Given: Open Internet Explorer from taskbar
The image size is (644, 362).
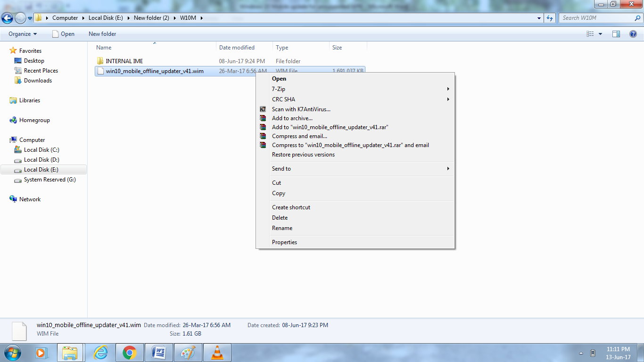Looking at the screenshot, I should pyautogui.click(x=100, y=353).
